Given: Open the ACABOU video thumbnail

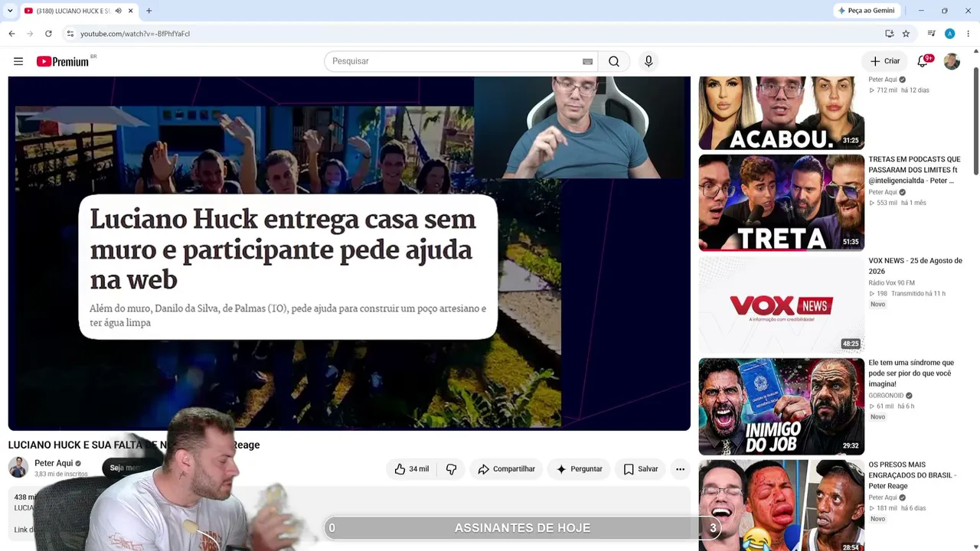Looking at the screenshot, I should [x=781, y=112].
